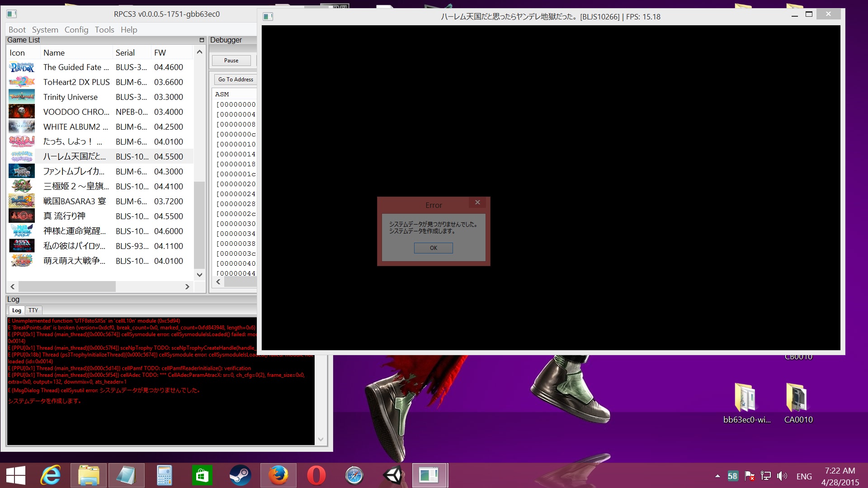Image resolution: width=868 pixels, height=488 pixels.
Task: Click the Pause debugger button
Action: 231,61
